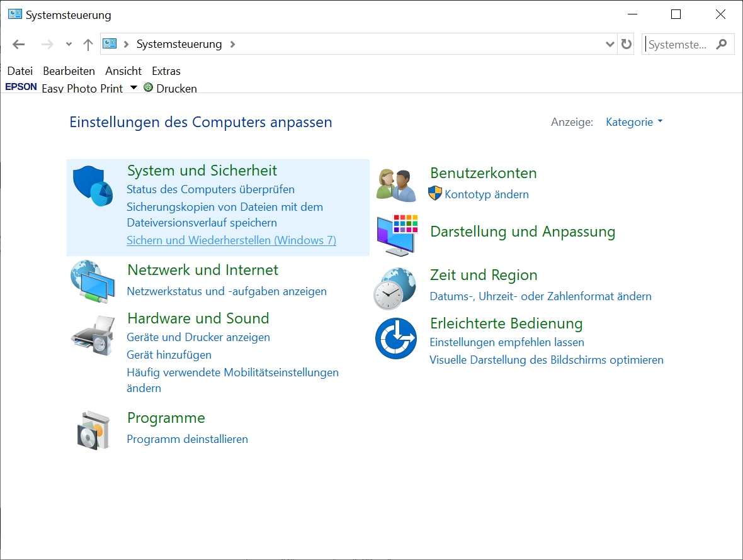Click the Hardware und Sound printer icon
743x560 pixels.
coord(93,336)
